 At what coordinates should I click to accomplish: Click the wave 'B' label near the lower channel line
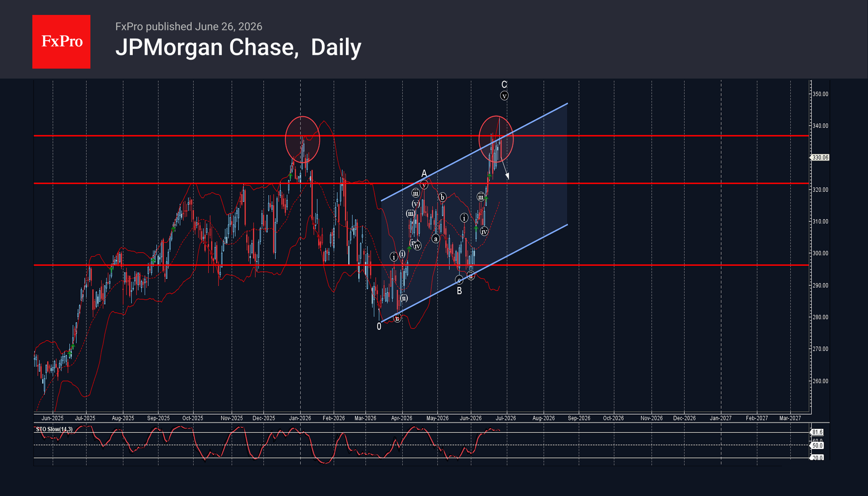point(459,291)
